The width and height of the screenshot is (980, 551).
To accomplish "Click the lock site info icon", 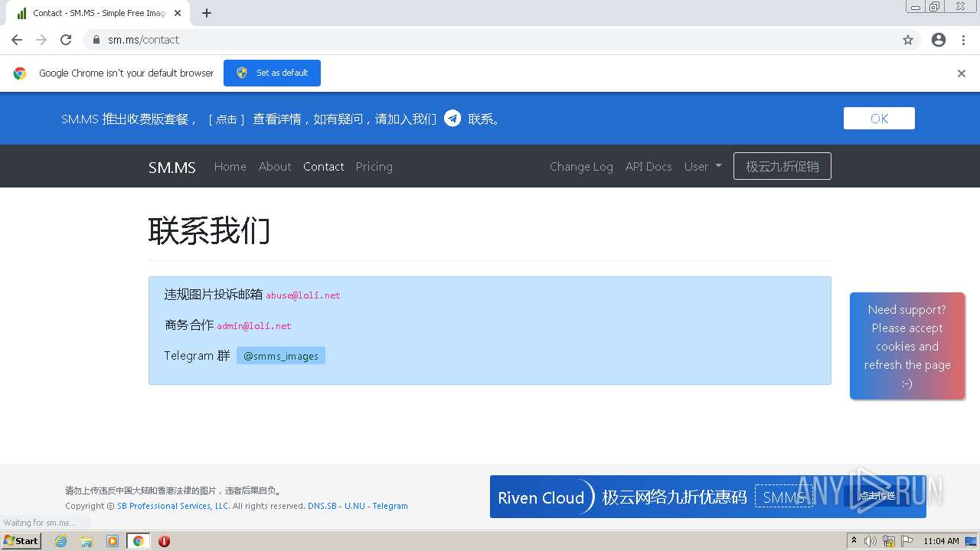I will click(96, 40).
